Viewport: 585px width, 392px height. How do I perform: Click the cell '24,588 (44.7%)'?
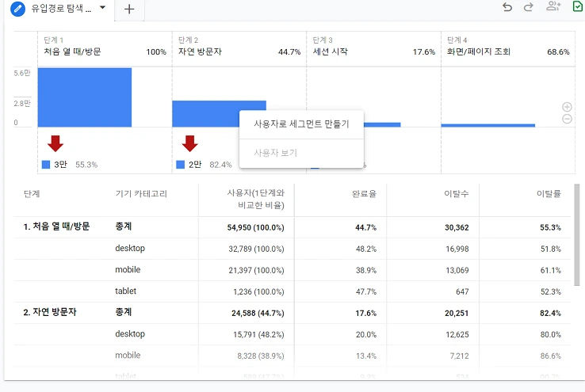[x=258, y=314]
